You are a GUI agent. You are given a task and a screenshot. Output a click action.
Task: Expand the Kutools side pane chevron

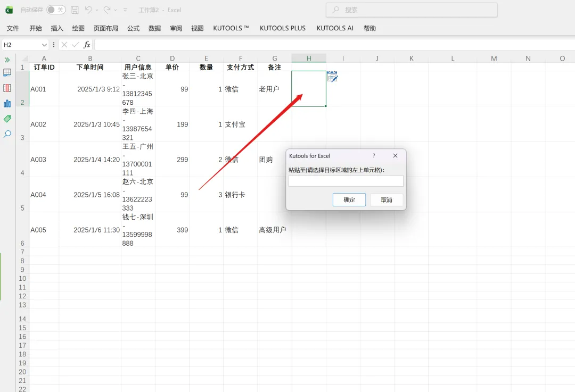click(x=7, y=60)
